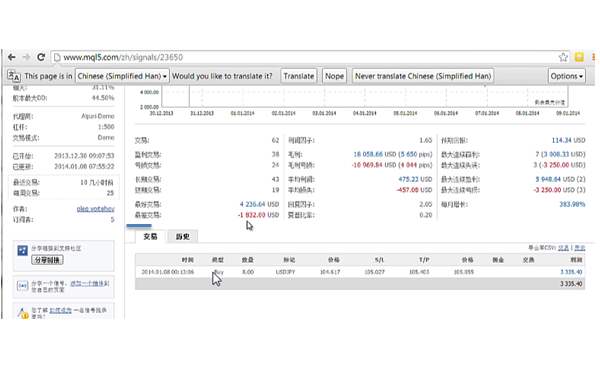The height and width of the screenshot is (368, 600).
Task: Click the link in the signal provider box
Action: (60, 310)
